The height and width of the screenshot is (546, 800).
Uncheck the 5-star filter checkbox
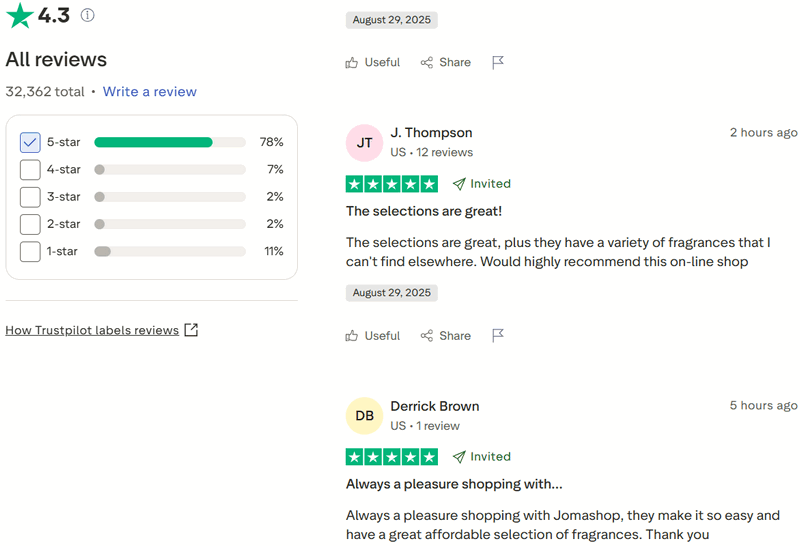tap(30, 143)
